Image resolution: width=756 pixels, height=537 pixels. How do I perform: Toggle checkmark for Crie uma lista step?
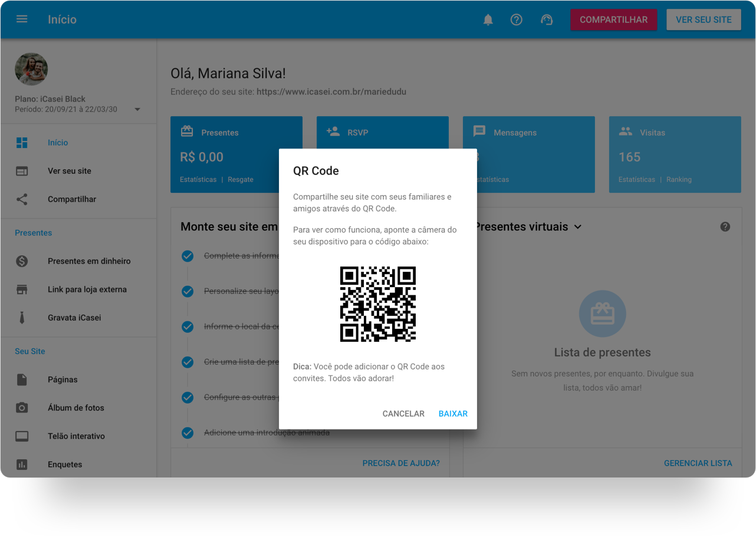pos(188,362)
